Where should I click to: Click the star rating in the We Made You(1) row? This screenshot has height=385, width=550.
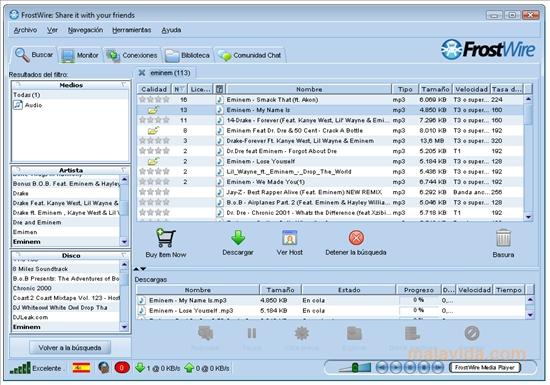pyautogui.click(x=154, y=182)
